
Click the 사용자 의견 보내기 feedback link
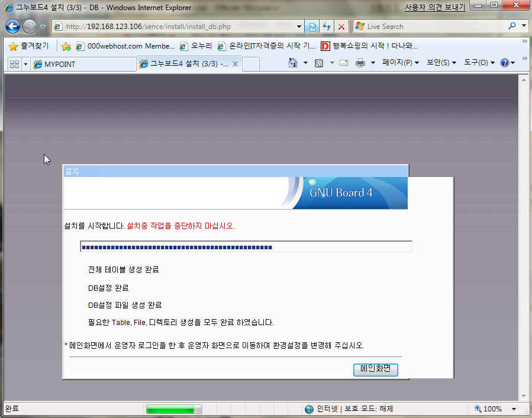pos(434,7)
